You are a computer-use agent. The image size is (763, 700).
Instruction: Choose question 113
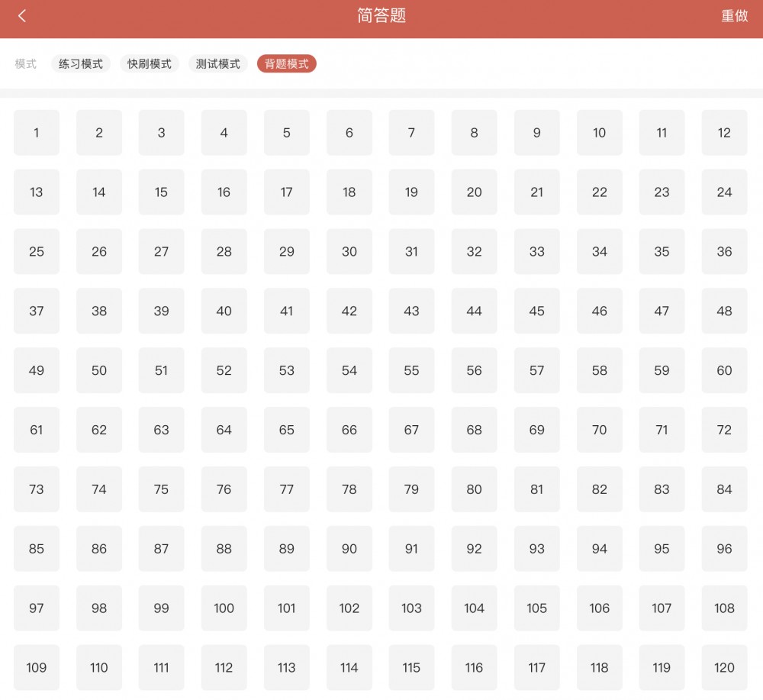pyautogui.click(x=287, y=667)
